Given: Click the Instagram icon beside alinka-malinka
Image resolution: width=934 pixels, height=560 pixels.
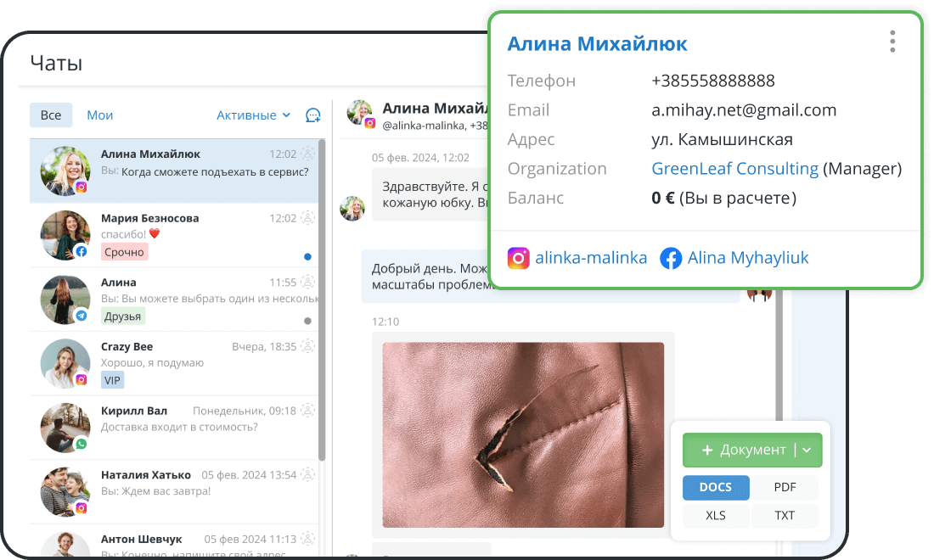Looking at the screenshot, I should click(518, 258).
